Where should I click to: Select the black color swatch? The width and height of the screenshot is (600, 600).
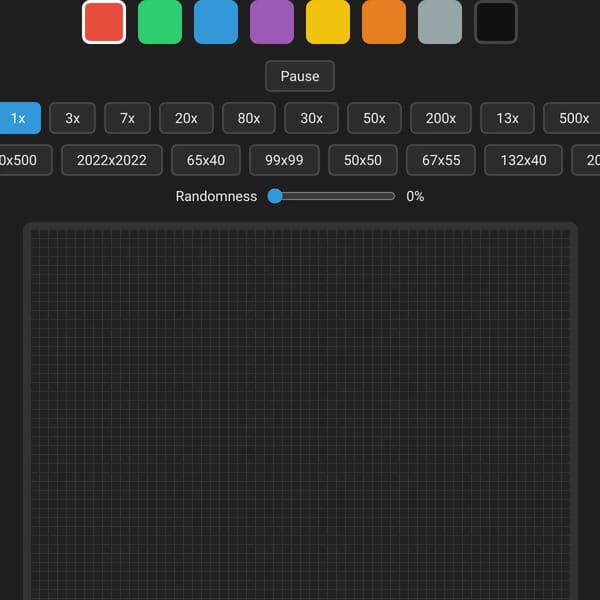(x=496, y=22)
